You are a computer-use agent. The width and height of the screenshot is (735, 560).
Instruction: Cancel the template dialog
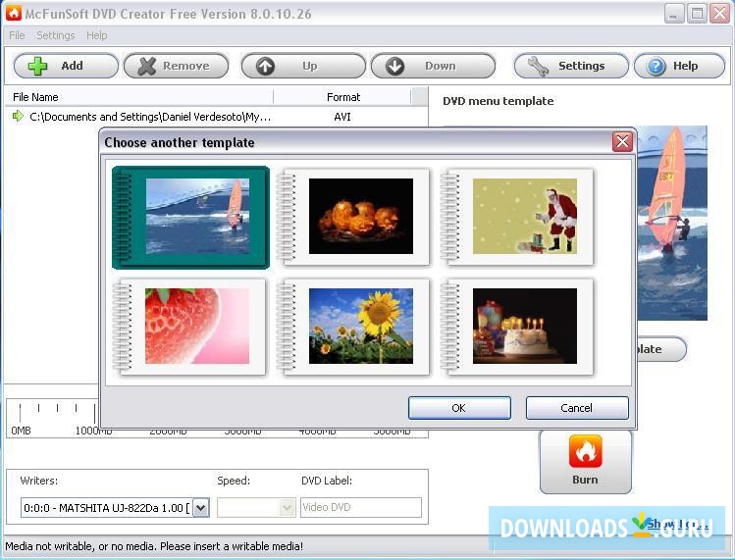coord(577,408)
